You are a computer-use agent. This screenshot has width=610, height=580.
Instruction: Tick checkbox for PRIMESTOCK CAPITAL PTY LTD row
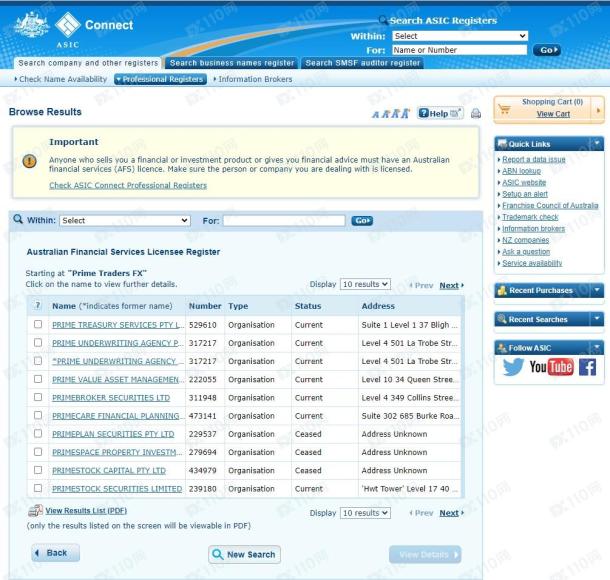coord(38,470)
